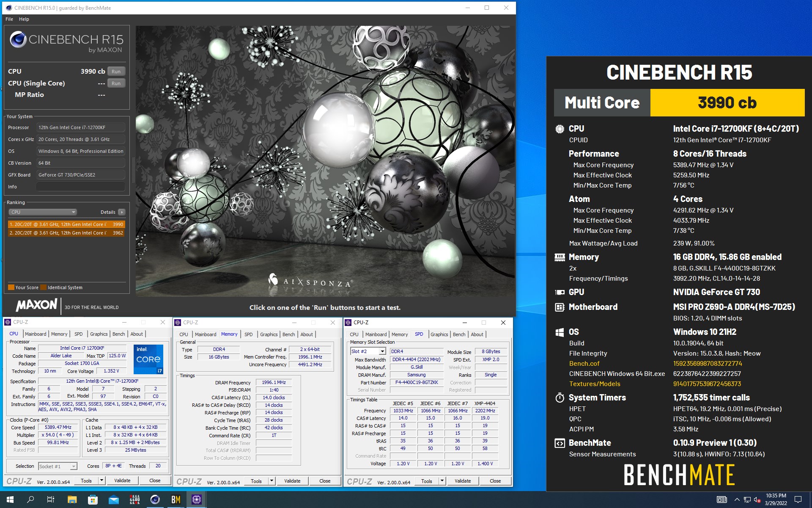Click Motherboard icon in BenchMate panel
The image size is (812, 508).
560,307
